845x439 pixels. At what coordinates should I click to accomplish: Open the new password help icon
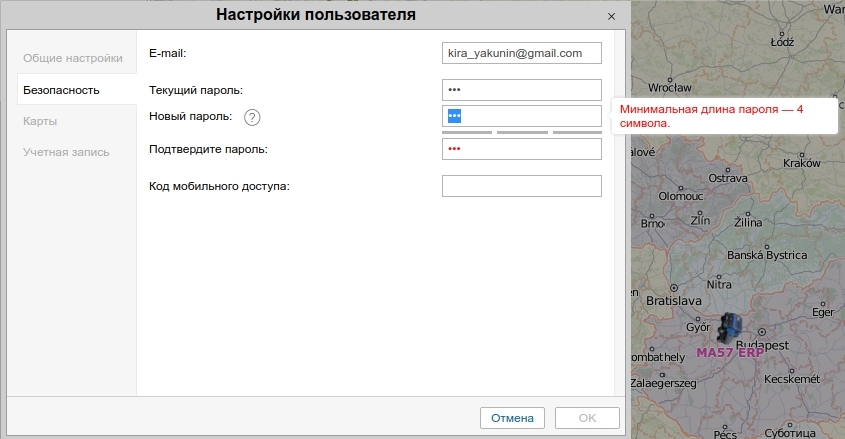tap(252, 117)
